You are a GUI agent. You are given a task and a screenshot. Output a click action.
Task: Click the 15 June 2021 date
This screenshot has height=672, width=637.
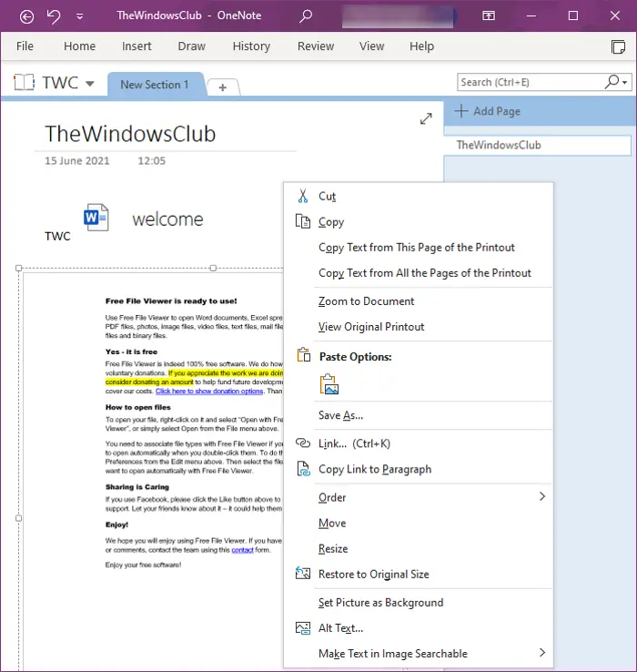tap(77, 160)
